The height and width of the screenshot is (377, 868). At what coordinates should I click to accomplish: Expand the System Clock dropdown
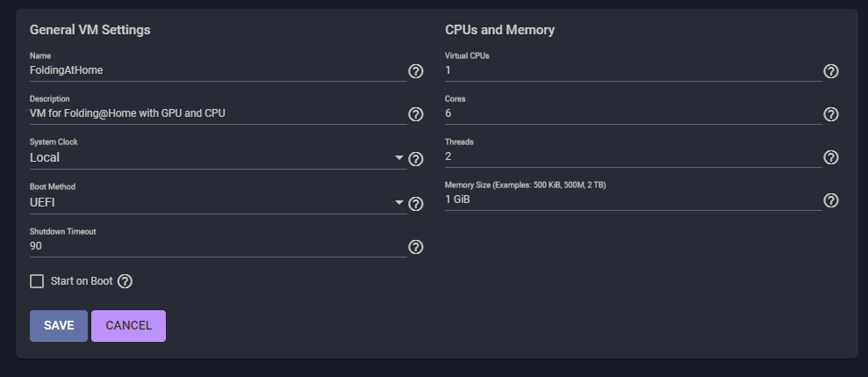[215, 158]
